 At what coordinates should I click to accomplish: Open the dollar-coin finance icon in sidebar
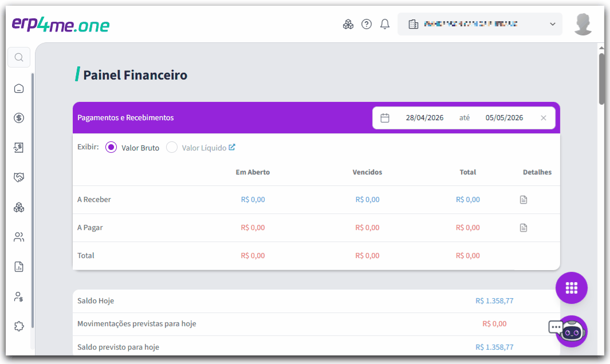pos(19,118)
